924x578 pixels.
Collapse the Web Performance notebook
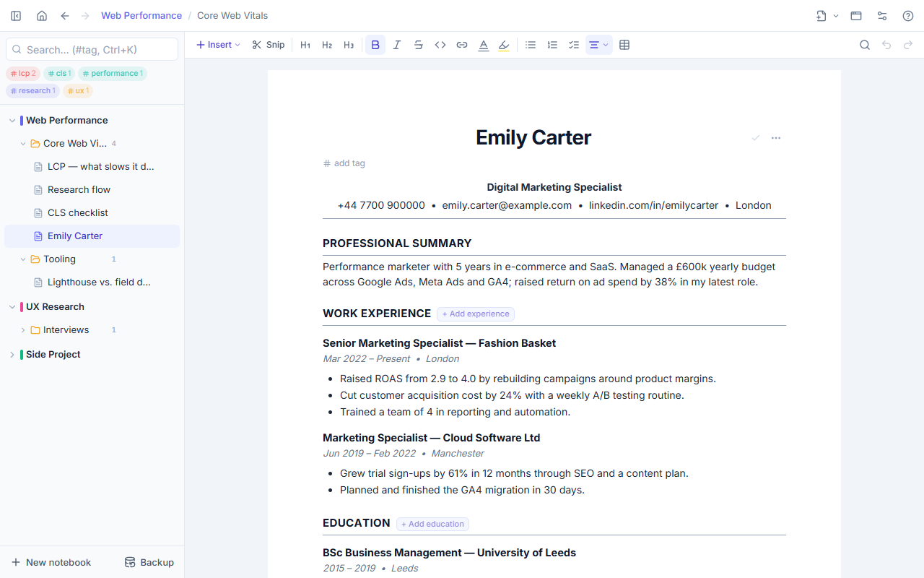tap(12, 121)
